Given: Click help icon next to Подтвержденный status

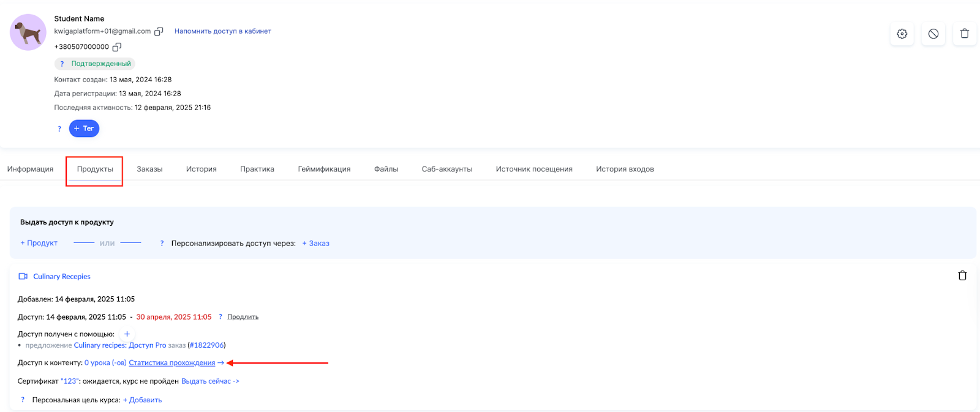Looking at the screenshot, I should 62,64.
